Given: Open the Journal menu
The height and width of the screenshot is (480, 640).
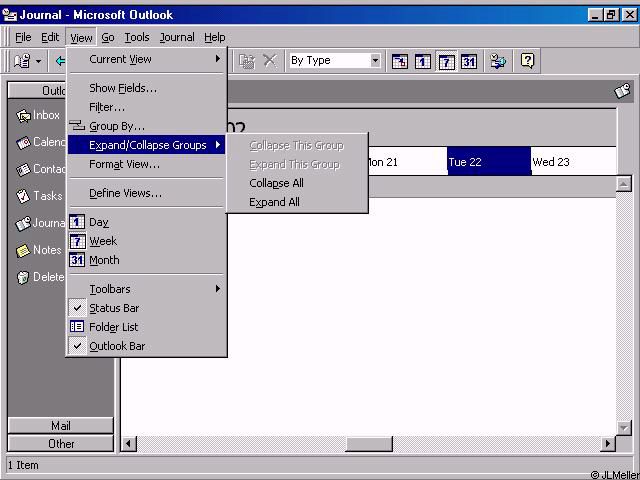Looking at the screenshot, I should pyautogui.click(x=177, y=38).
